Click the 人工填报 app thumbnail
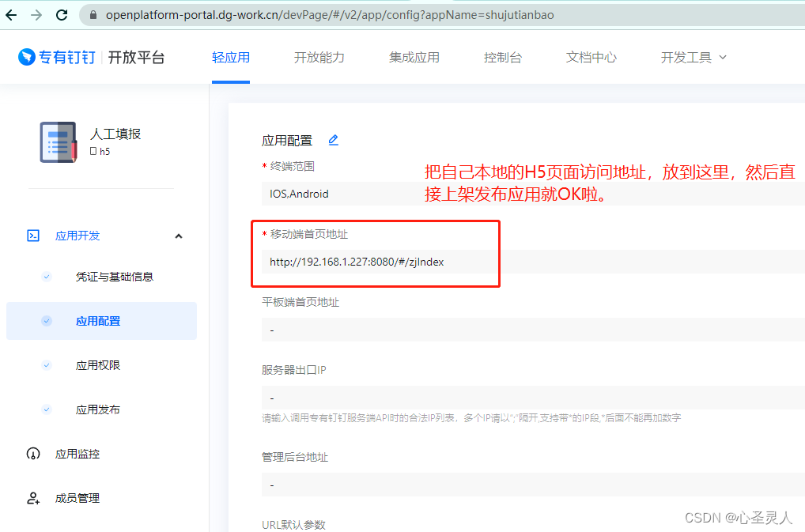 coord(58,143)
